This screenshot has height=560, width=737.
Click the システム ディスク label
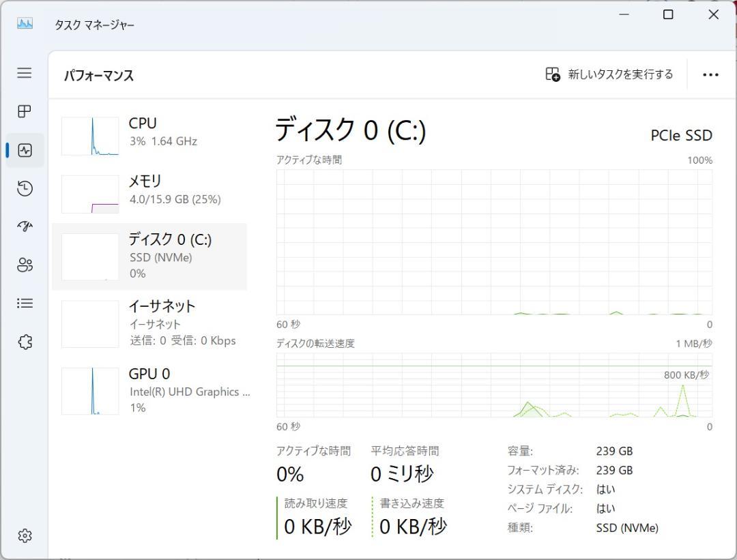tap(545, 490)
